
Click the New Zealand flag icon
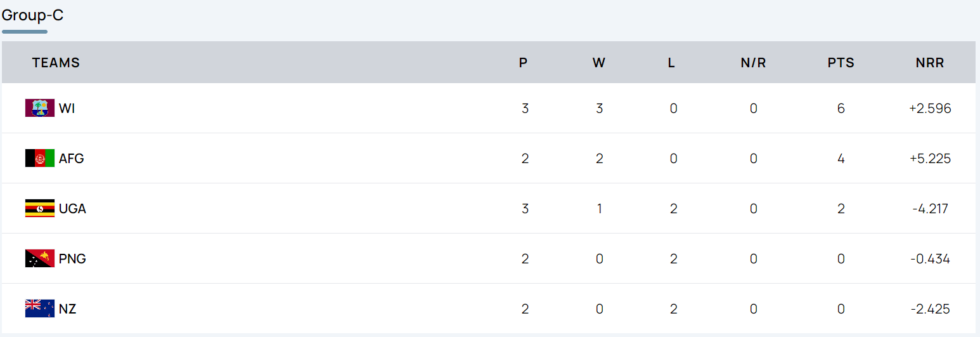point(39,308)
